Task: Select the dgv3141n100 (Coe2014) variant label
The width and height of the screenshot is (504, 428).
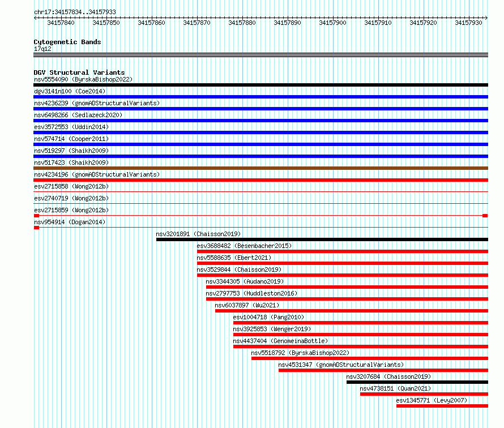Action: [x=70, y=91]
